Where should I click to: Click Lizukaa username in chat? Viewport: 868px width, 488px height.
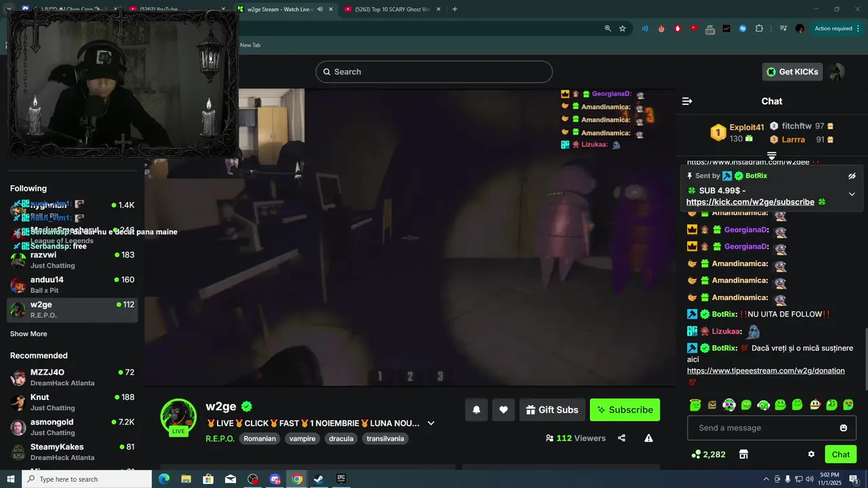click(726, 331)
